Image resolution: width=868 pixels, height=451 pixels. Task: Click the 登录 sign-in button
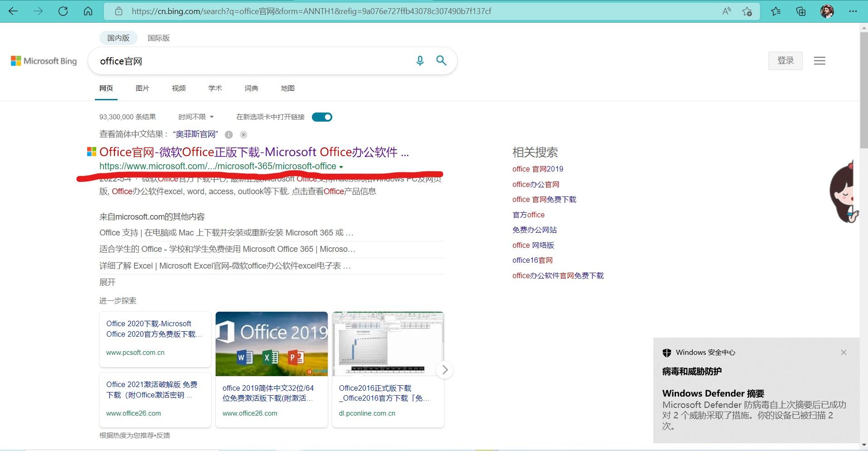click(x=785, y=61)
